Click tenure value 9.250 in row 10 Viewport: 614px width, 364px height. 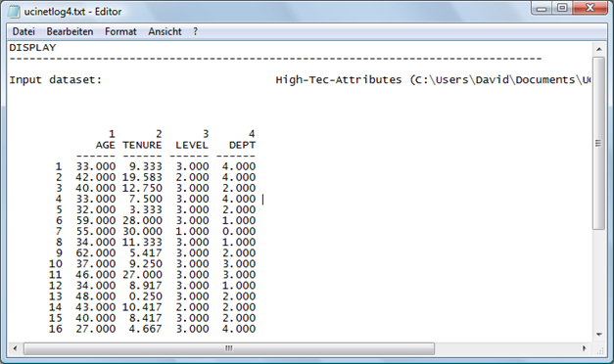(x=146, y=264)
